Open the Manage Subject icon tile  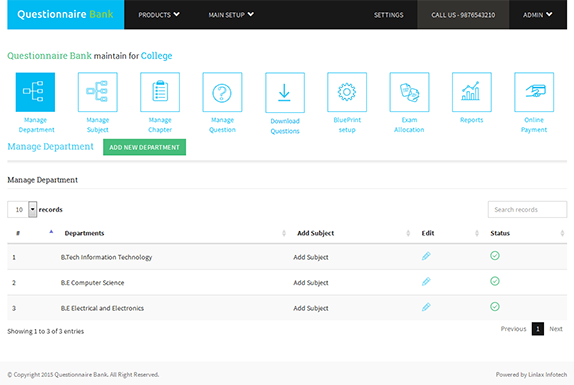[x=98, y=92]
